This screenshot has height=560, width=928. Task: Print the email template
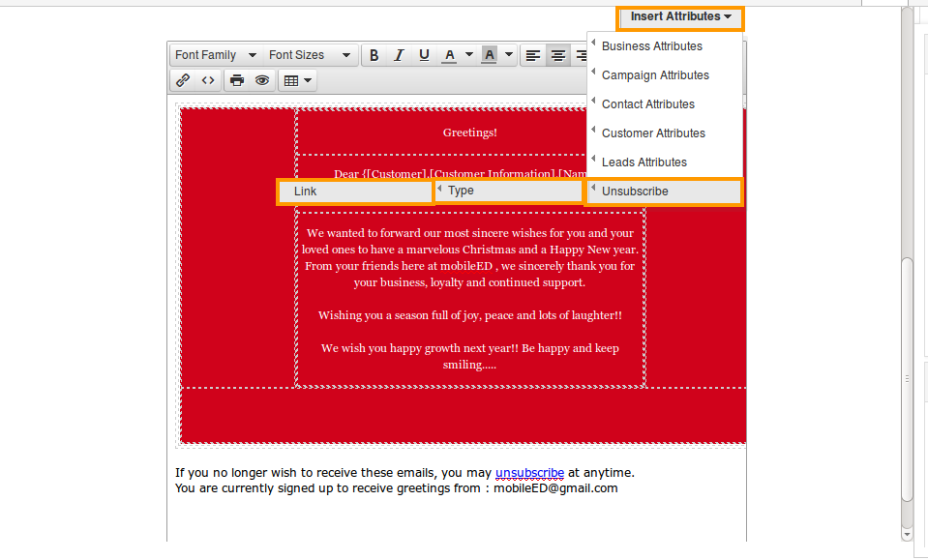pyautogui.click(x=237, y=80)
